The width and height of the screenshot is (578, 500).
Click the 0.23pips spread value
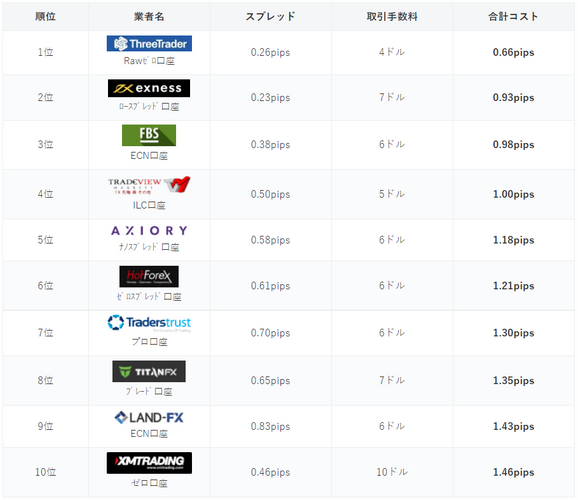pos(271,97)
